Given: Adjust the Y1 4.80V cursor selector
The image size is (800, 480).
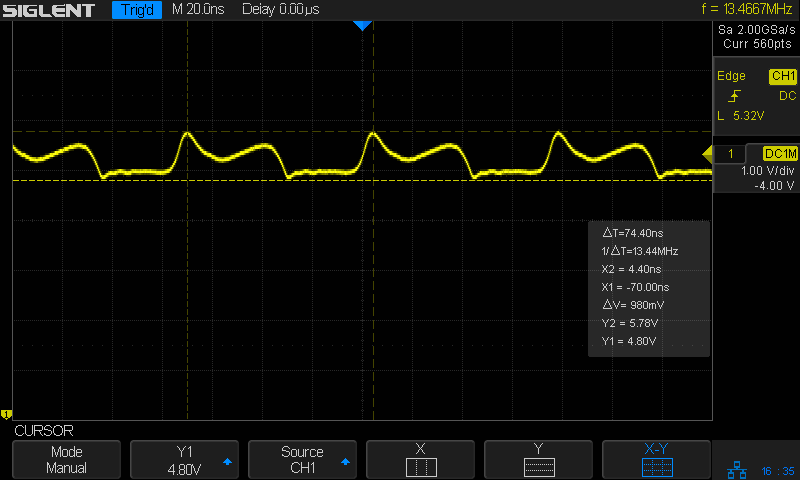Looking at the screenshot, I should (185, 460).
